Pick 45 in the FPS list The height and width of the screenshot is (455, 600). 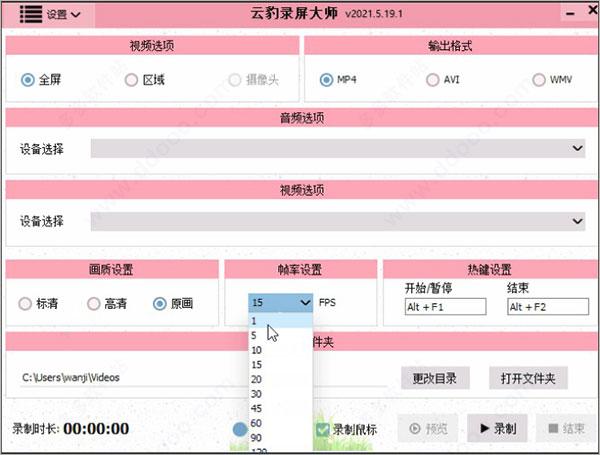(x=280, y=408)
